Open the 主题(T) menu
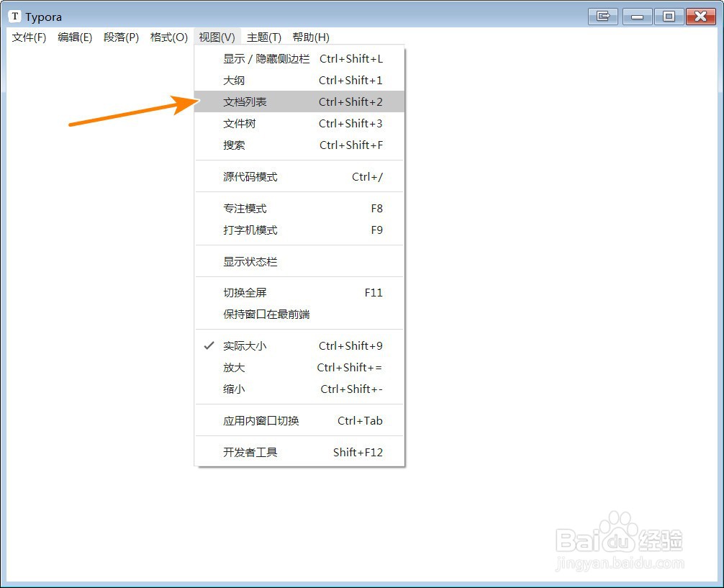This screenshot has height=588, width=724. click(263, 37)
